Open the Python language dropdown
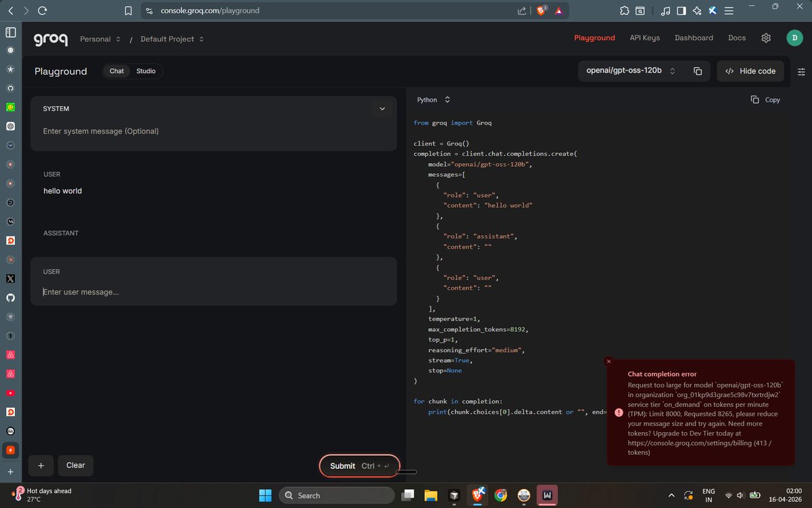This screenshot has height=508, width=812. pyautogui.click(x=433, y=100)
